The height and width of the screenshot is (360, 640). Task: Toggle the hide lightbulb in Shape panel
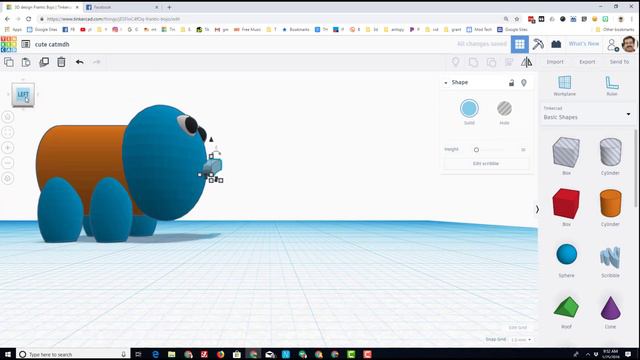pyautogui.click(x=524, y=83)
